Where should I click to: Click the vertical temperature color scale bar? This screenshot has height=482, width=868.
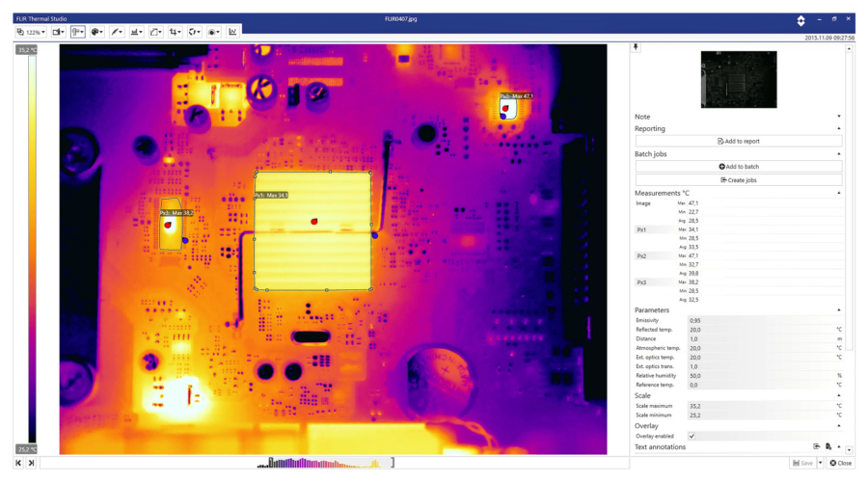(x=32, y=249)
